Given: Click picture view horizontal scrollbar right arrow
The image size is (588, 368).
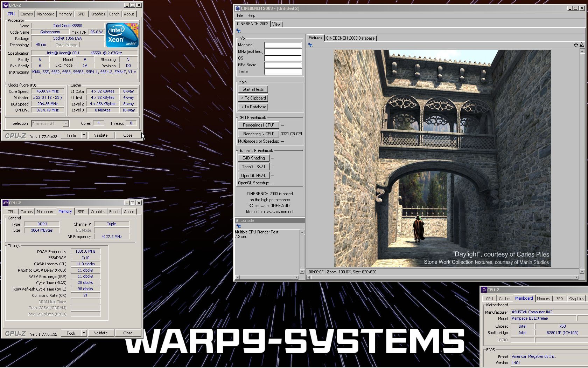Looking at the screenshot, I should click(576, 277).
